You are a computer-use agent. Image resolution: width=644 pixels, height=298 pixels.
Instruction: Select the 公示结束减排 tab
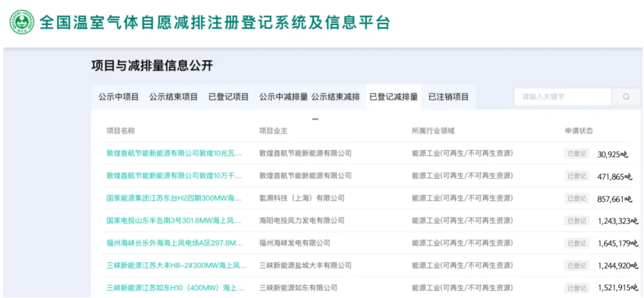(x=336, y=97)
